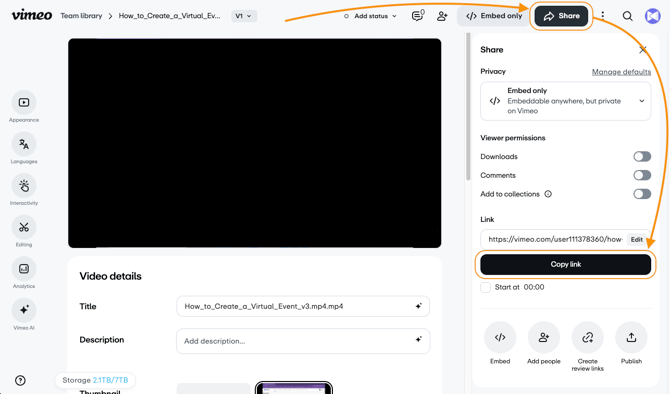The height and width of the screenshot is (394, 670).
Task: Click the Edit link button
Action: tap(636, 239)
